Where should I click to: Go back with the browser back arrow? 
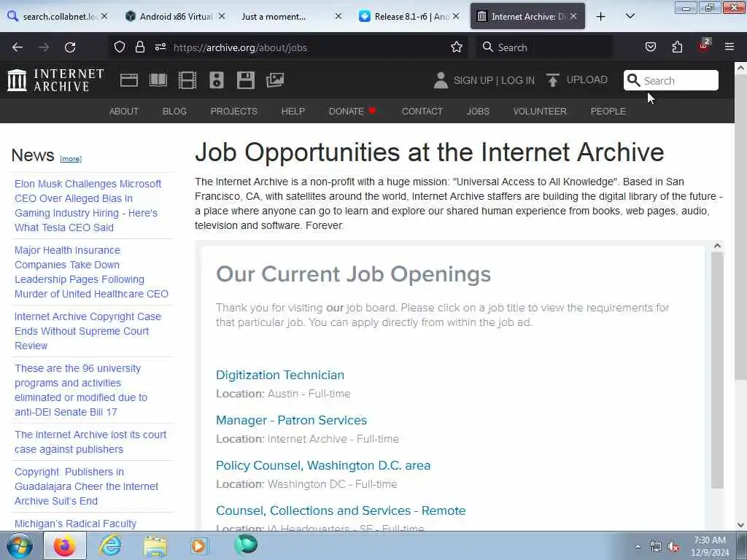(18, 47)
